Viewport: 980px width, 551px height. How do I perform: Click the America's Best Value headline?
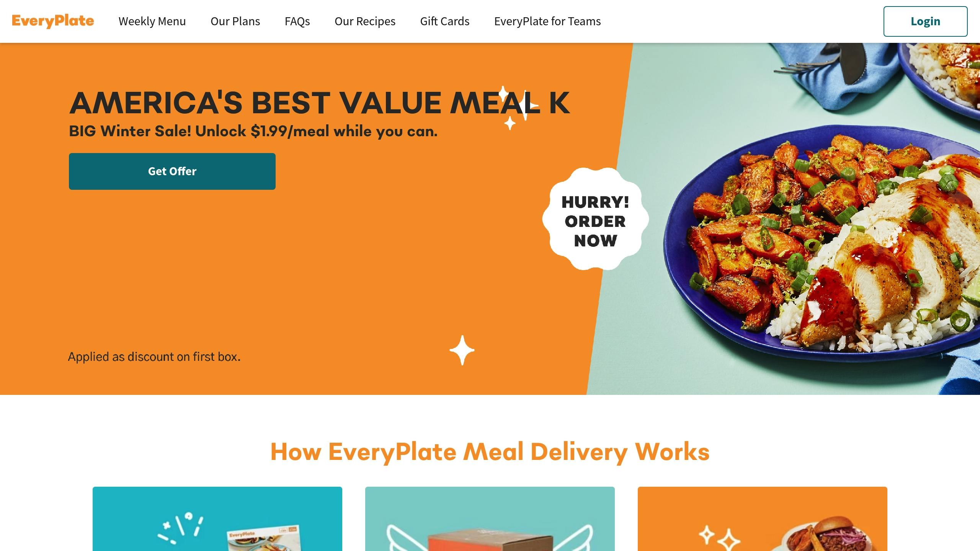pyautogui.click(x=320, y=103)
